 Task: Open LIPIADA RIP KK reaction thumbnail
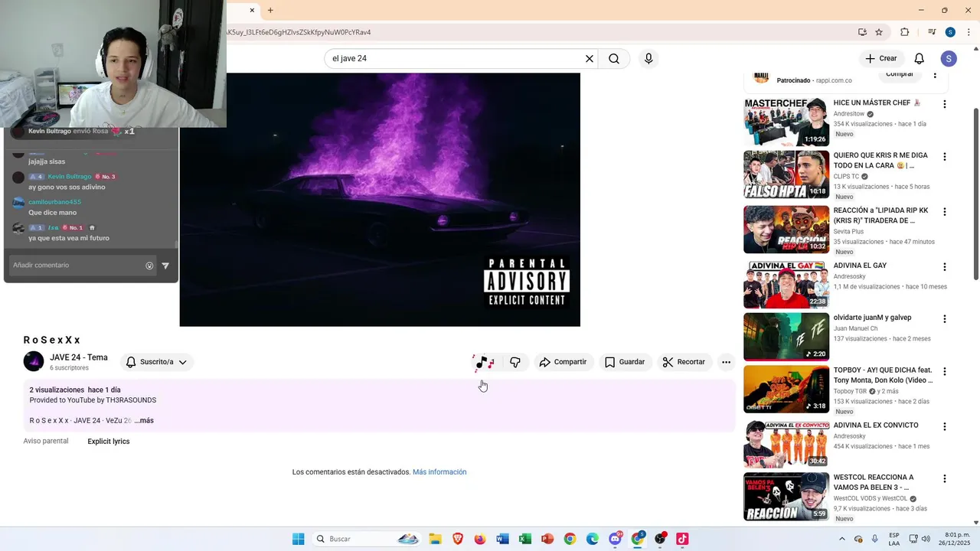(786, 230)
